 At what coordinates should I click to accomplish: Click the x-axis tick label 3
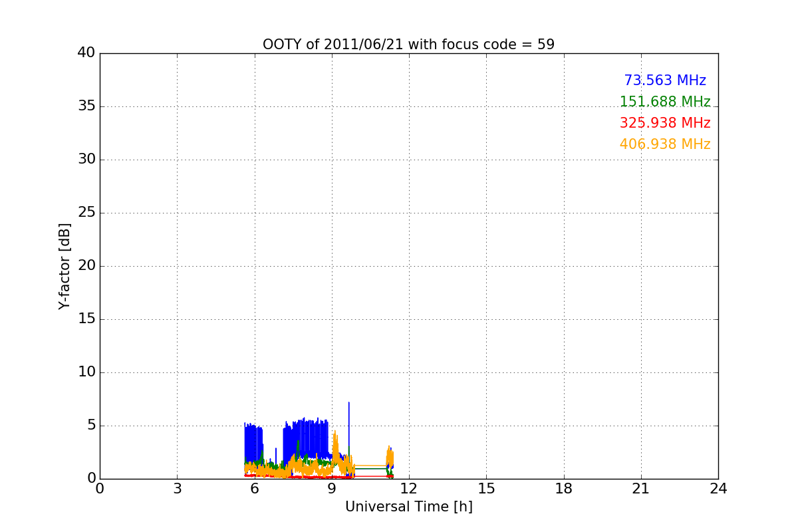click(x=177, y=489)
